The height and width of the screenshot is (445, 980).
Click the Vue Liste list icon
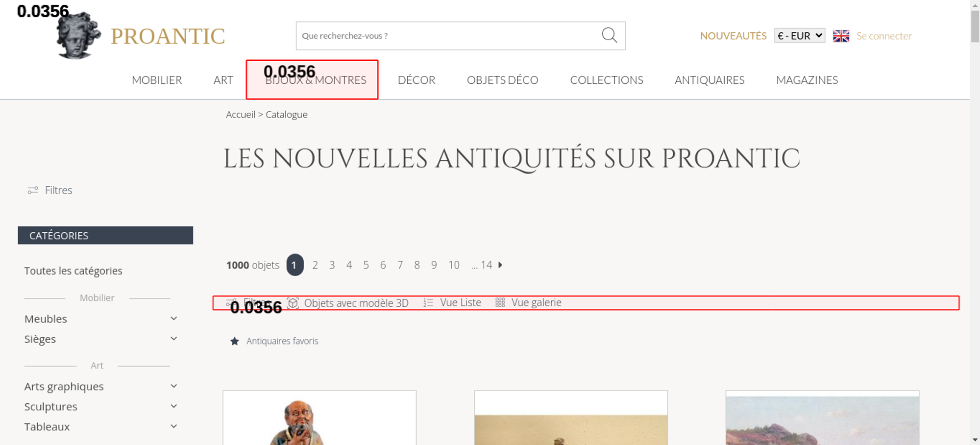click(428, 303)
